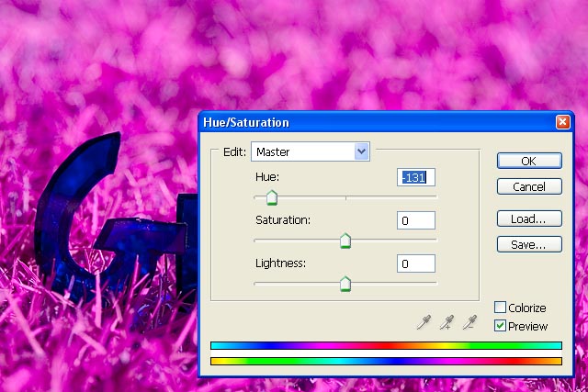
Task: Click the Load... button
Action: [529, 218]
